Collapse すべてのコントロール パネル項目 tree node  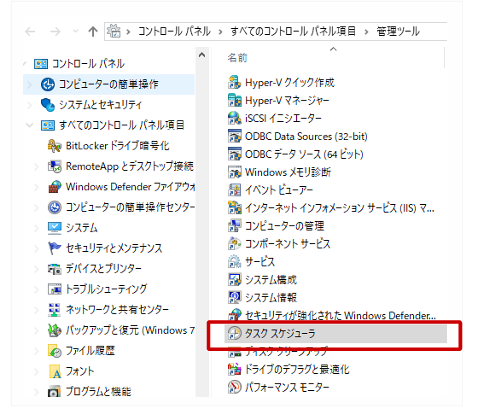click(30, 125)
